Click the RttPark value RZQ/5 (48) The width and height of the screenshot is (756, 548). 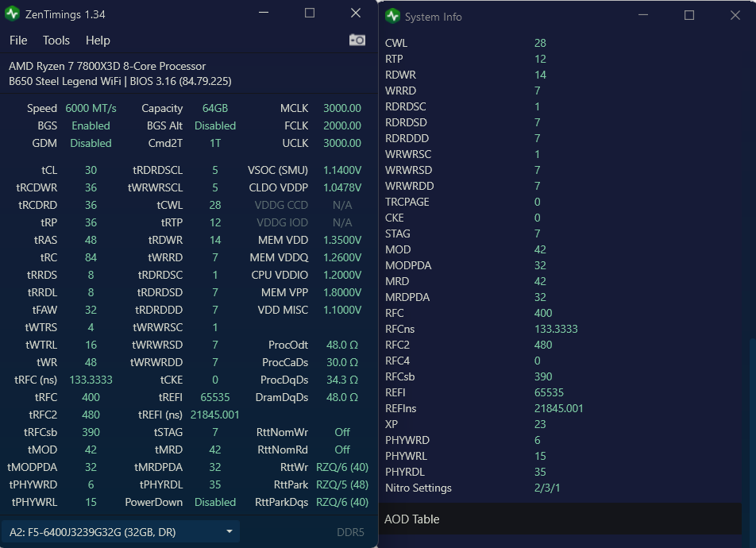(341, 484)
